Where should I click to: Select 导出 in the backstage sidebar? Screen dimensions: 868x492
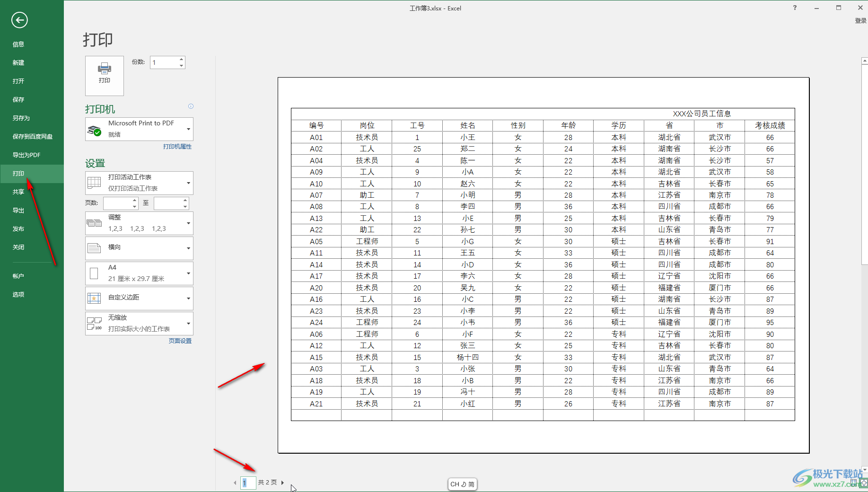pos(32,211)
